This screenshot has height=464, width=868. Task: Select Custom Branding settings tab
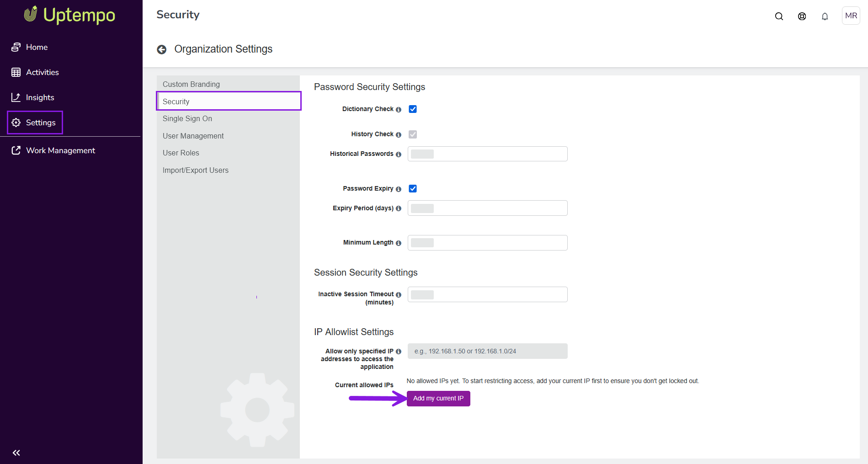pos(228,84)
